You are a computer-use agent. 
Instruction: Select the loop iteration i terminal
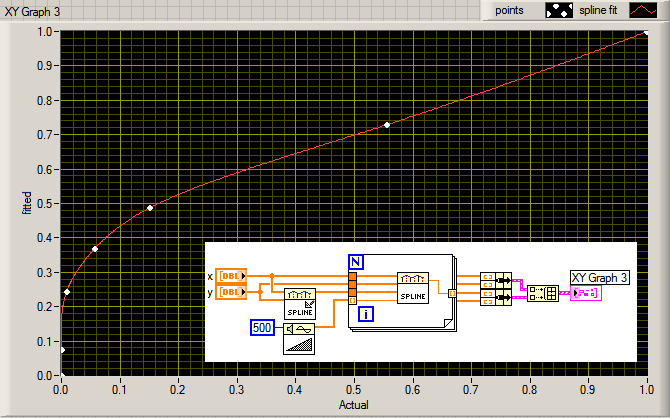[x=366, y=315]
